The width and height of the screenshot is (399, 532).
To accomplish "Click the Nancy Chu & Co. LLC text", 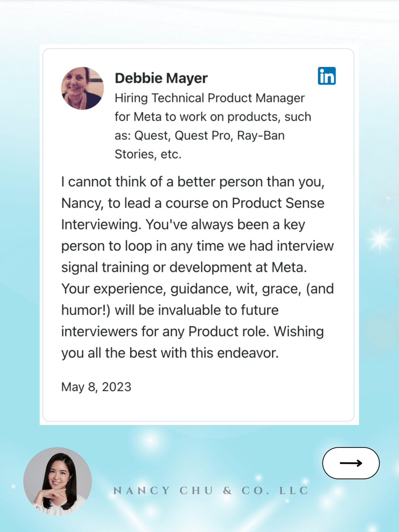I will click(211, 491).
